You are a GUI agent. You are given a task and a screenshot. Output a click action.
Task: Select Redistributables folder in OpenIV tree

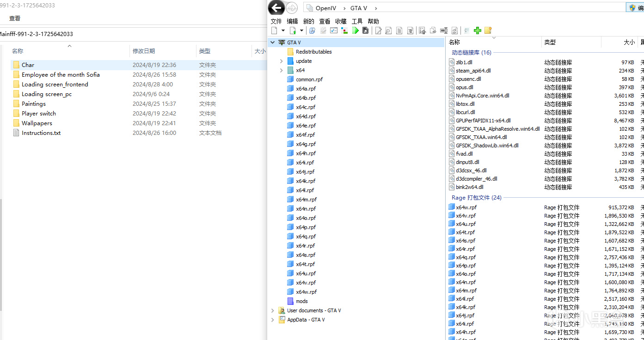313,52
